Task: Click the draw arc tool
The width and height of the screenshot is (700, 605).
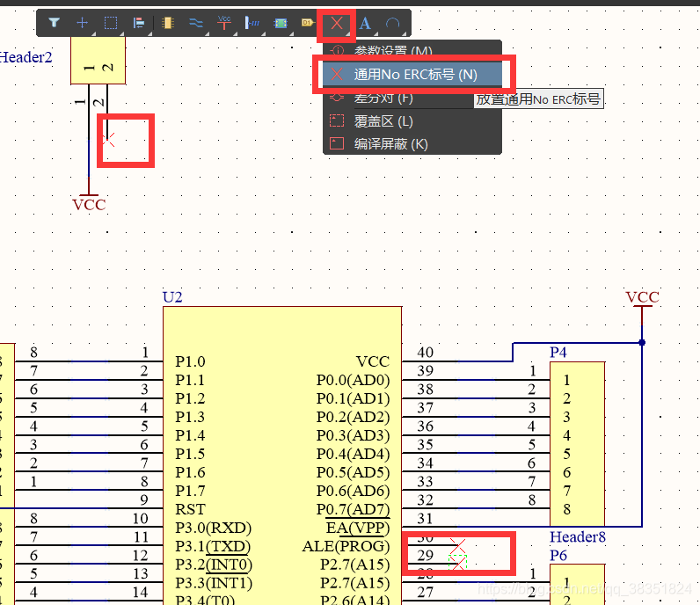Action: pos(393,24)
